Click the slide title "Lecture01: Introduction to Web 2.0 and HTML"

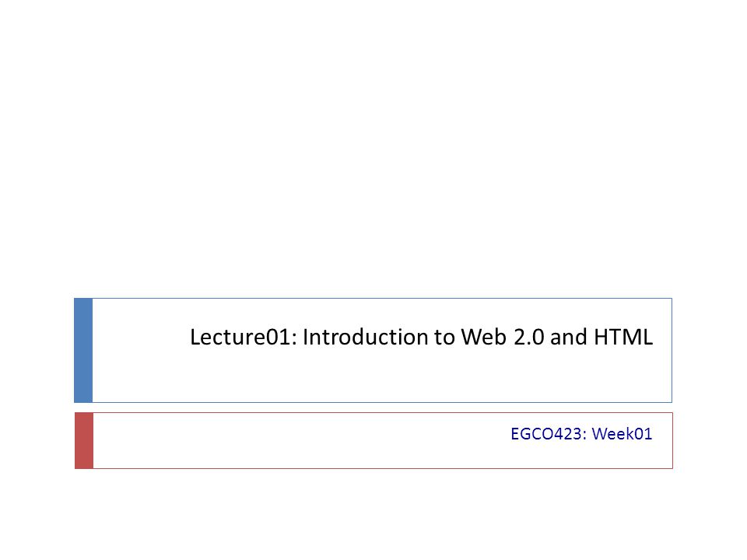[421, 337]
